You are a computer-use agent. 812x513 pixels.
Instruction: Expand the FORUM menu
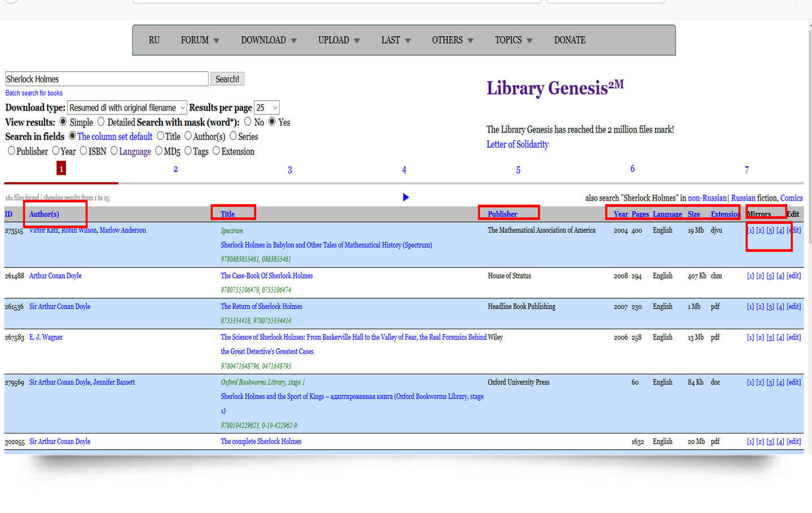(x=200, y=40)
